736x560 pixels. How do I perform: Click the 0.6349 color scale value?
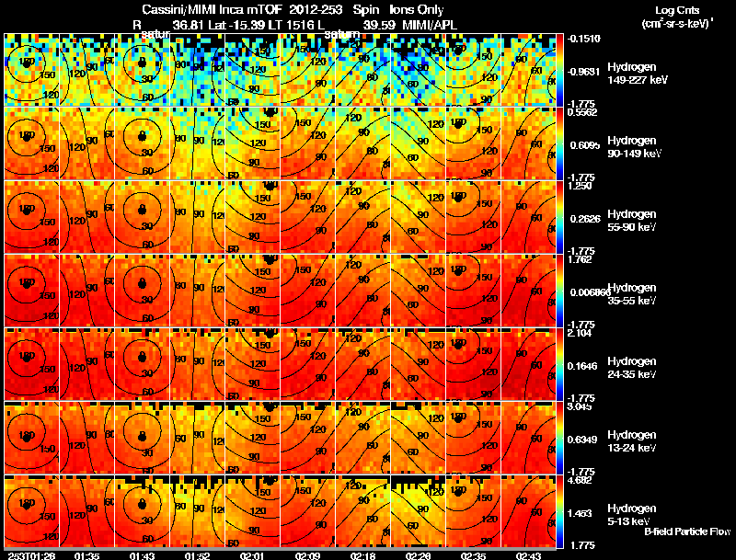[583, 440]
